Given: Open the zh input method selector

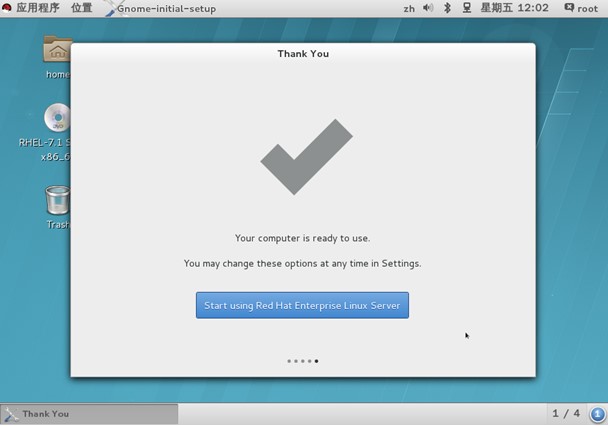Looking at the screenshot, I should tap(409, 8).
